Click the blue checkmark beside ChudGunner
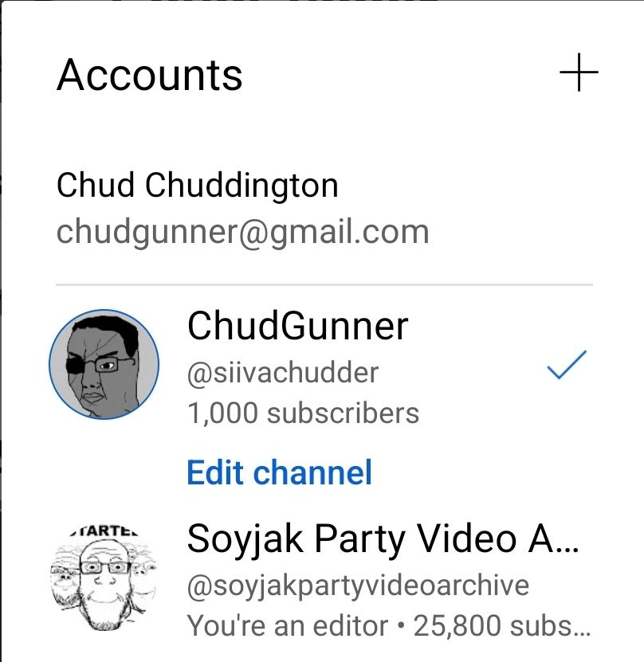The height and width of the screenshot is (662, 644). click(567, 364)
